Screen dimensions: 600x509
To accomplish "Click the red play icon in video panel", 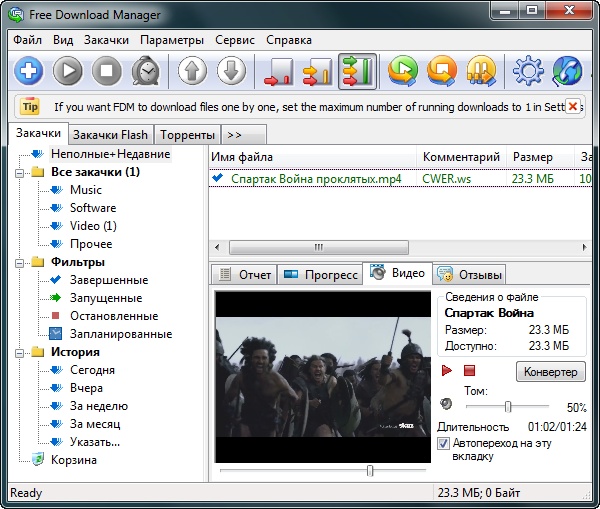I will 447,371.
